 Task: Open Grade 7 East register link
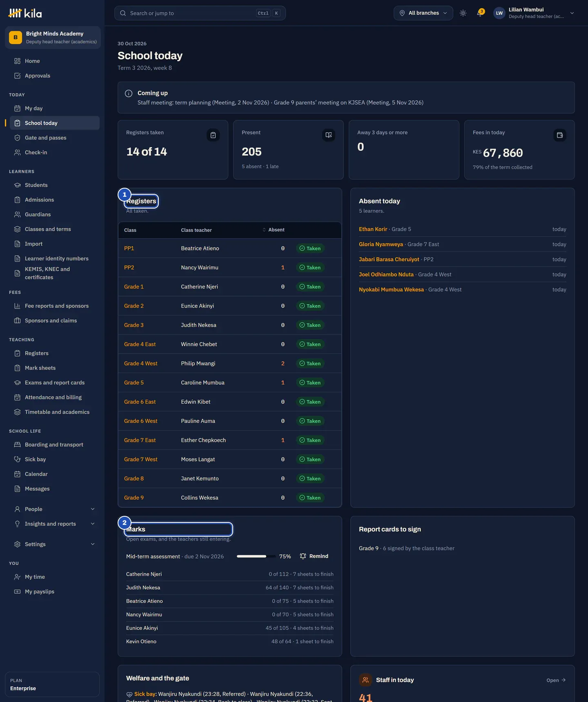coord(140,440)
